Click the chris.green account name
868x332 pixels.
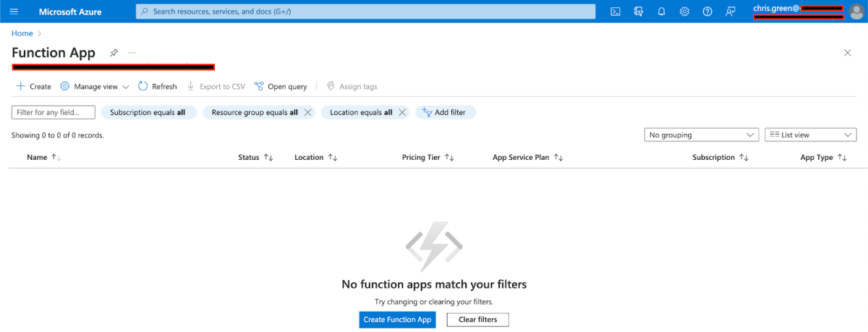[x=775, y=8]
